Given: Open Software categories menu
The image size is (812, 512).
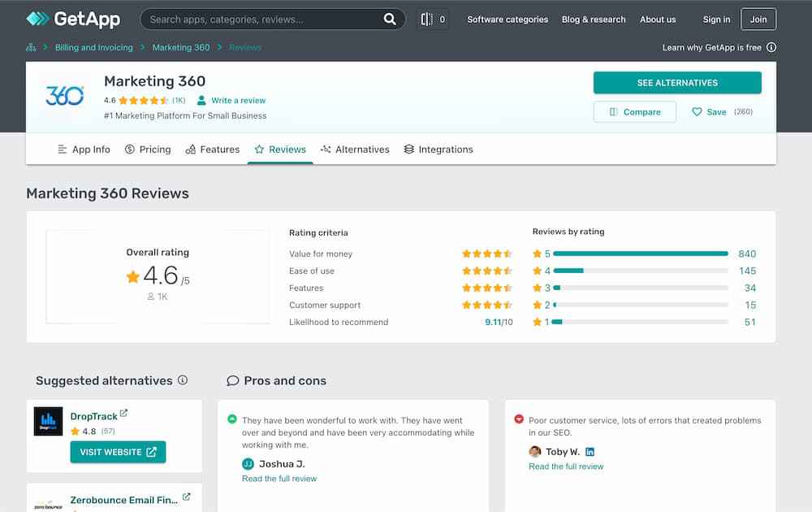Looking at the screenshot, I should [x=508, y=20].
